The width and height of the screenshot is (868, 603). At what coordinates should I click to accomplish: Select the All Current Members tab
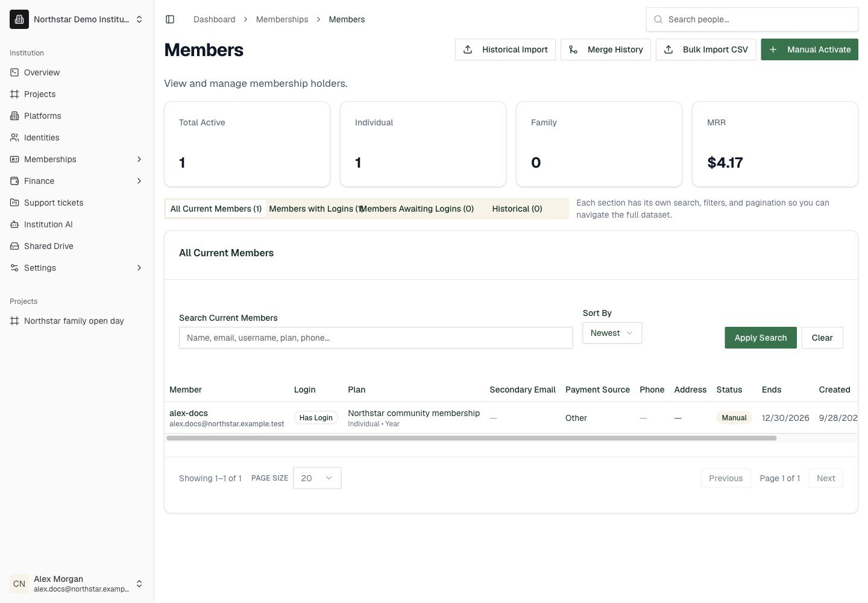(x=216, y=209)
